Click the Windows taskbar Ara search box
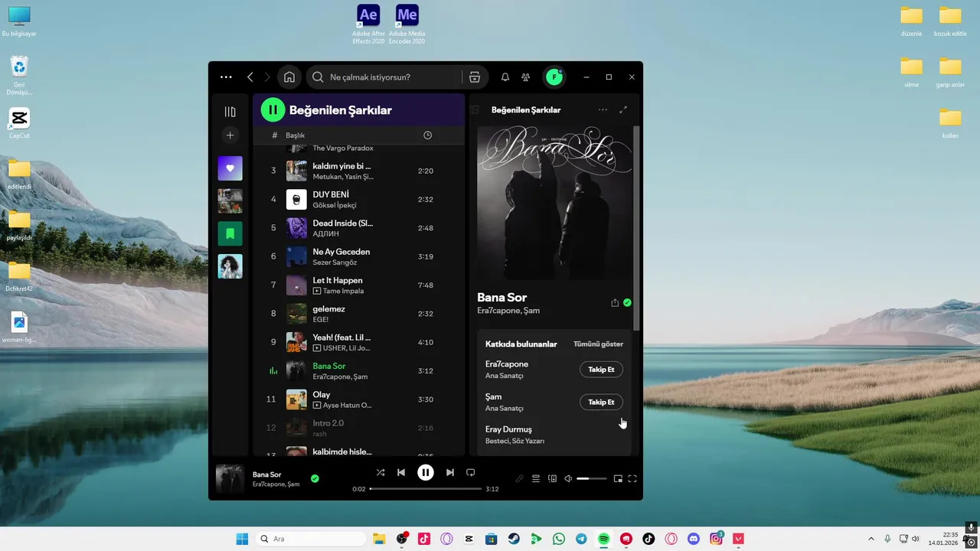The width and height of the screenshot is (980, 551). coord(310,539)
